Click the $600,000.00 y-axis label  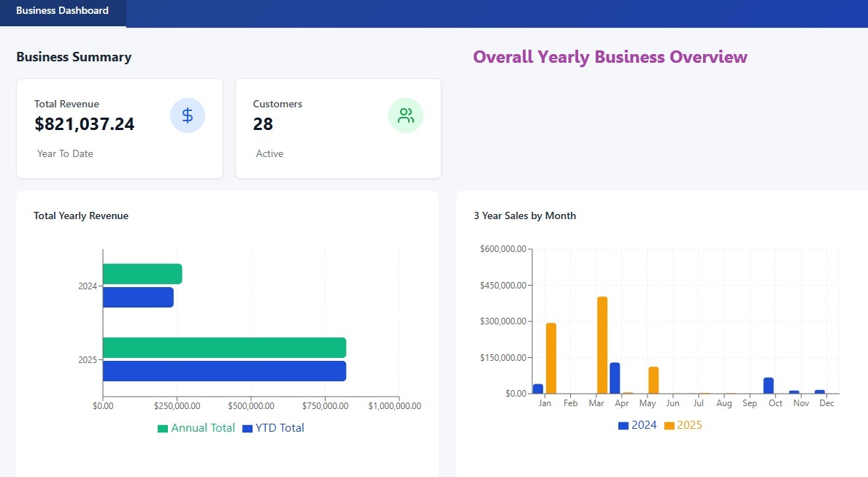503,249
